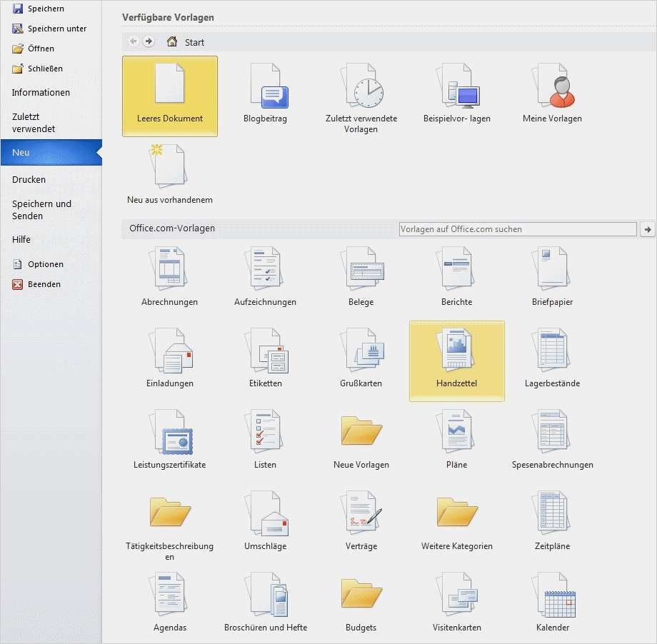Open the Weitere Kategorien folder
Image resolution: width=657 pixels, height=644 pixels.
click(457, 520)
